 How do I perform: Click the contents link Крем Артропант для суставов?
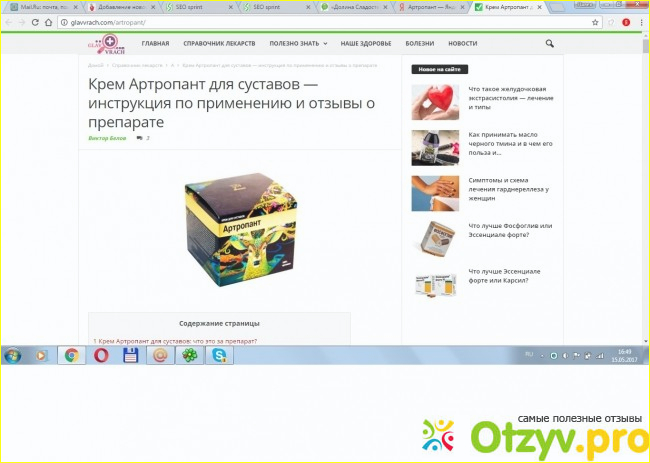point(175,341)
